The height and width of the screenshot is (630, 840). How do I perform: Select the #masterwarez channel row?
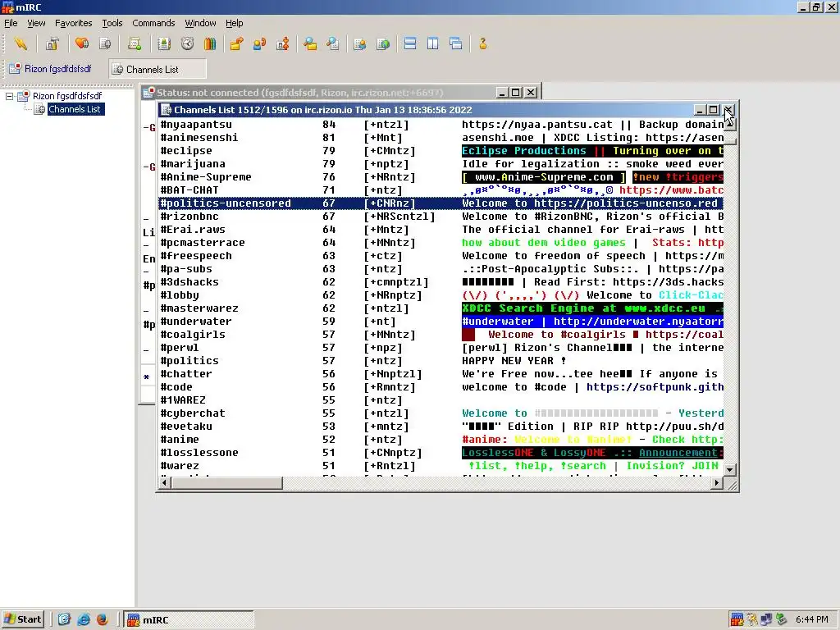[x=441, y=308]
